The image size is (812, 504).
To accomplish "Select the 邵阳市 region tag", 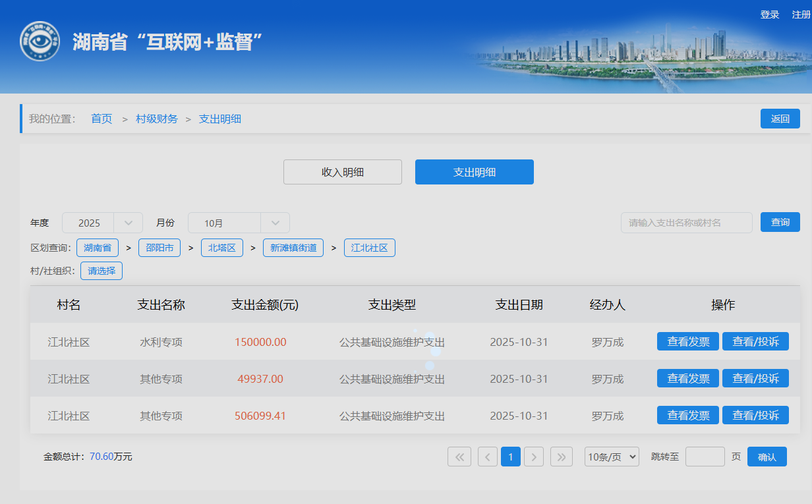I will [159, 248].
